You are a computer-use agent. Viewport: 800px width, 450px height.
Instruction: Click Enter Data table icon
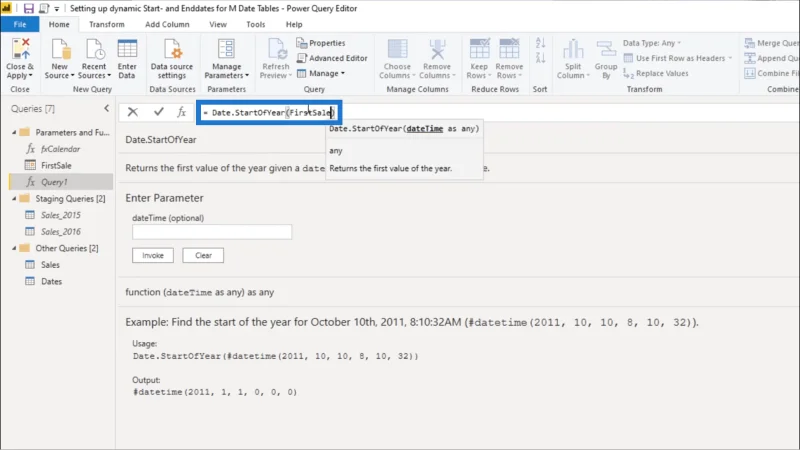(x=127, y=49)
